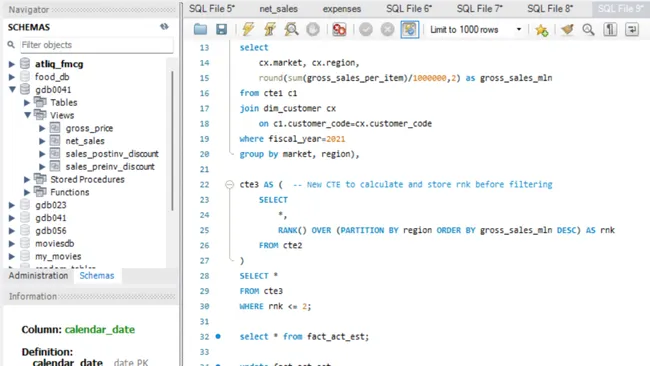Select the gross_price view icon
The image size is (650, 366).
(55, 128)
